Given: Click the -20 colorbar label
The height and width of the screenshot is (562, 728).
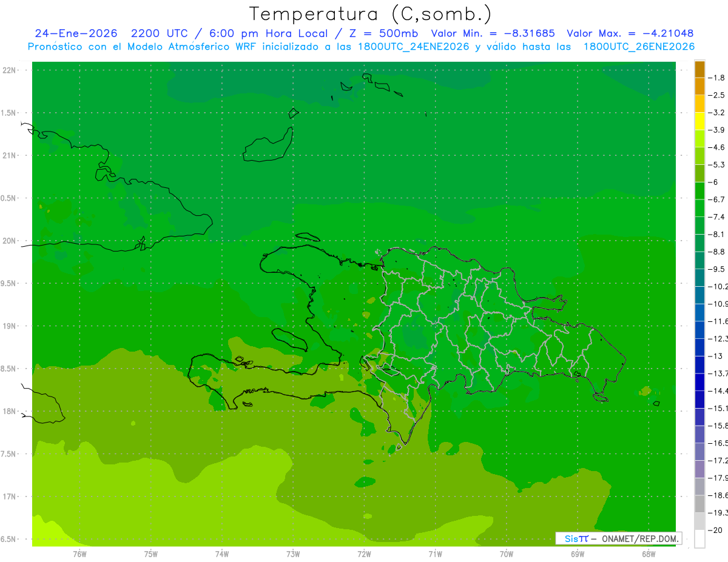Looking at the screenshot, I should [x=715, y=530].
